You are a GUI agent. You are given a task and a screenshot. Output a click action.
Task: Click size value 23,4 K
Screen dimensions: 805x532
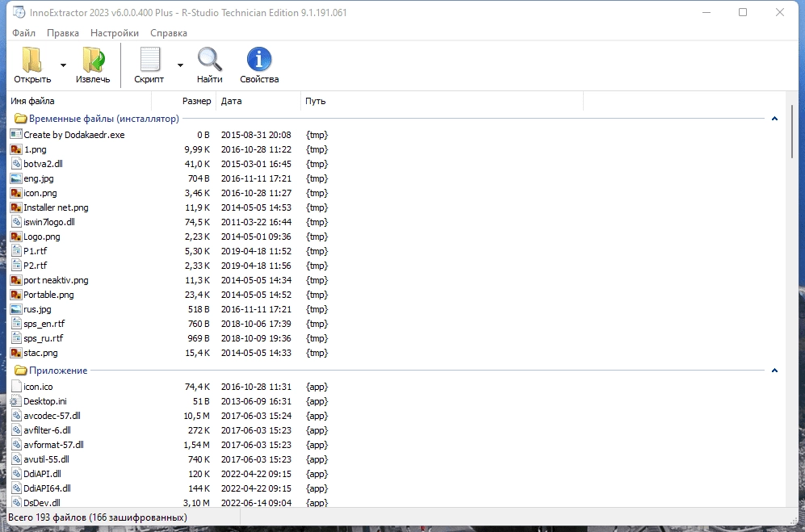197,295
